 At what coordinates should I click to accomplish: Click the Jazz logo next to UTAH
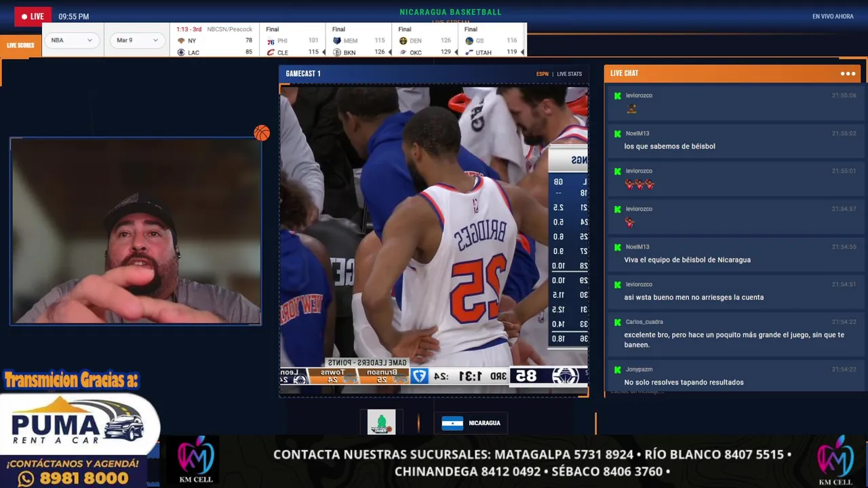(x=469, y=52)
